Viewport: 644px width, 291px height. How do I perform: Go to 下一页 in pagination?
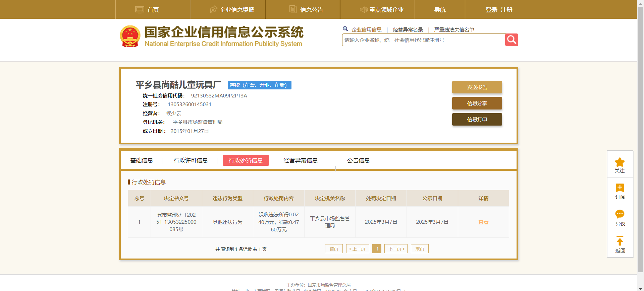coord(396,249)
